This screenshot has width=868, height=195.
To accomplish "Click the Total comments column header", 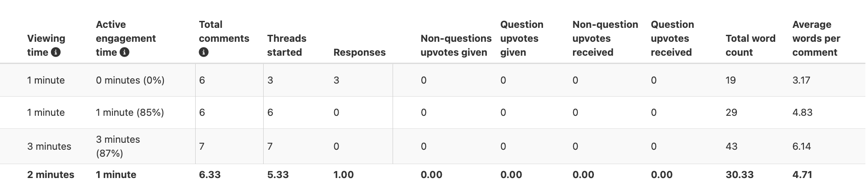I will point(224,31).
